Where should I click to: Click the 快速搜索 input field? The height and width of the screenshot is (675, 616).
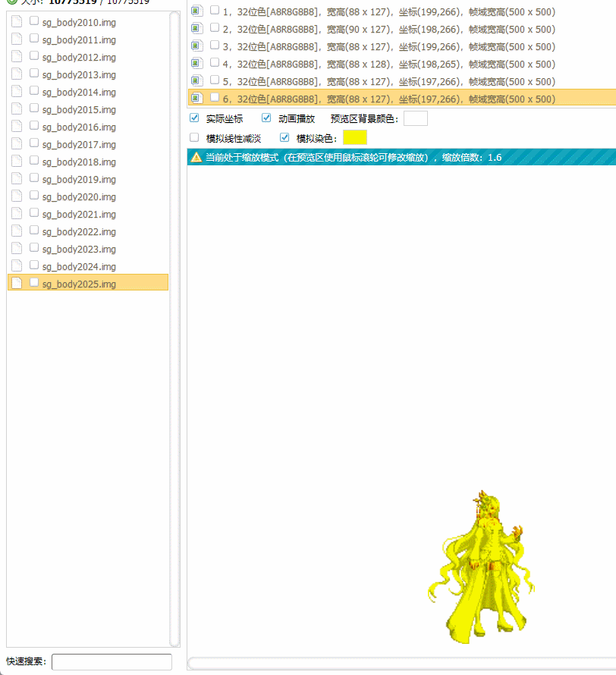[112, 661]
